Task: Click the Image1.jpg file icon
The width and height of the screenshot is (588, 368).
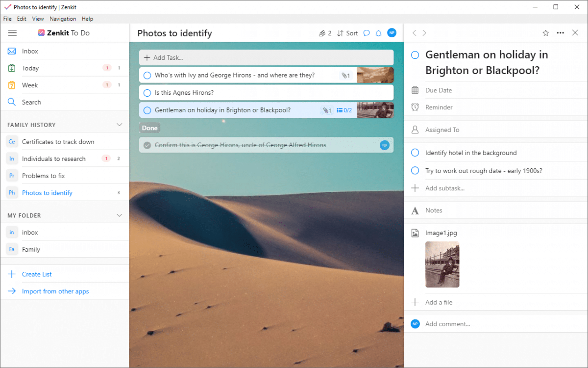Action: [415, 233]
